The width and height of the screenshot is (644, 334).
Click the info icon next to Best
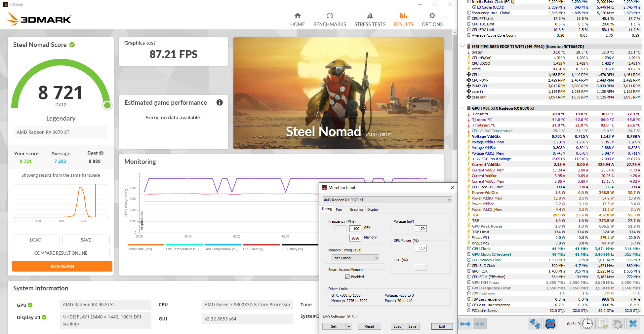[101, 153]
